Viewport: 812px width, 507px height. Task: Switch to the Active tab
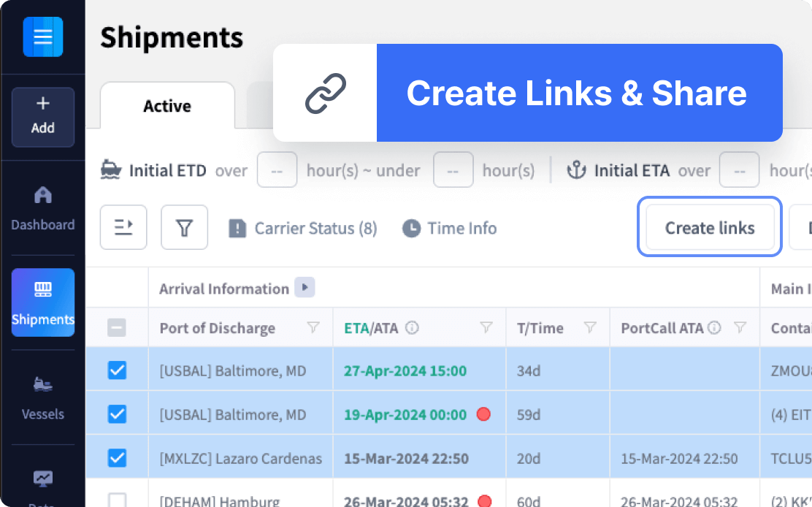tap(166, 106)
